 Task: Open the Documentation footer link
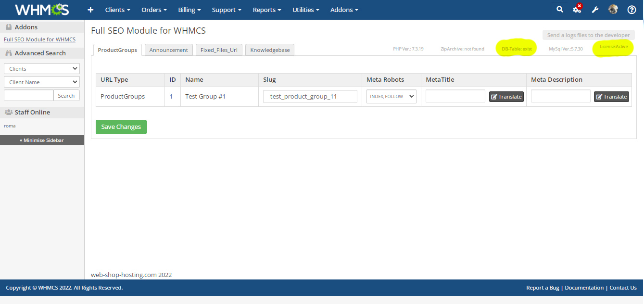click(584, 288)
